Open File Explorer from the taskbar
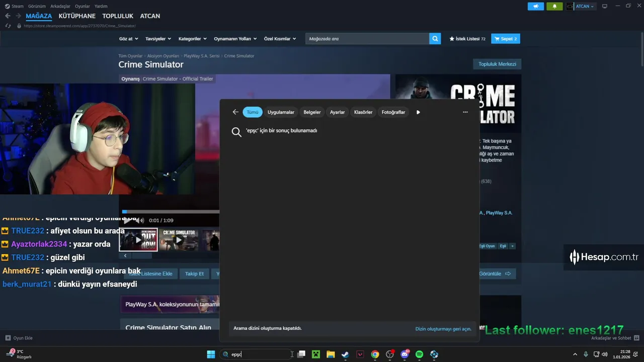Image resolution: width=644 pixels, height=362 pixels. pyautogui.click(x=331, y=354)
